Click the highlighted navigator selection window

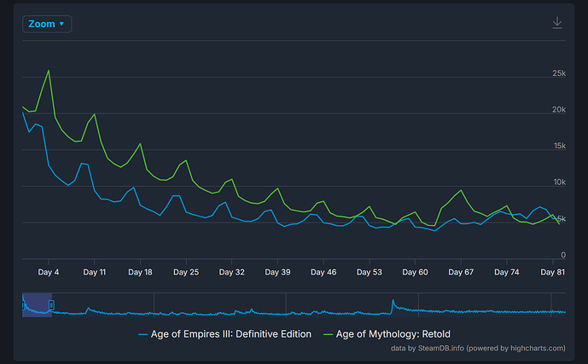click(37, 305)
